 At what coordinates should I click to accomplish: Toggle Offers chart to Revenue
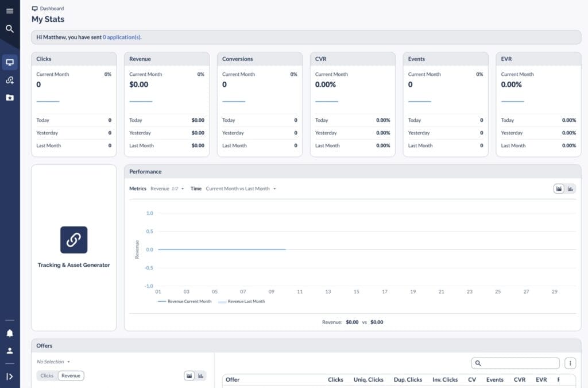(71, 375)
